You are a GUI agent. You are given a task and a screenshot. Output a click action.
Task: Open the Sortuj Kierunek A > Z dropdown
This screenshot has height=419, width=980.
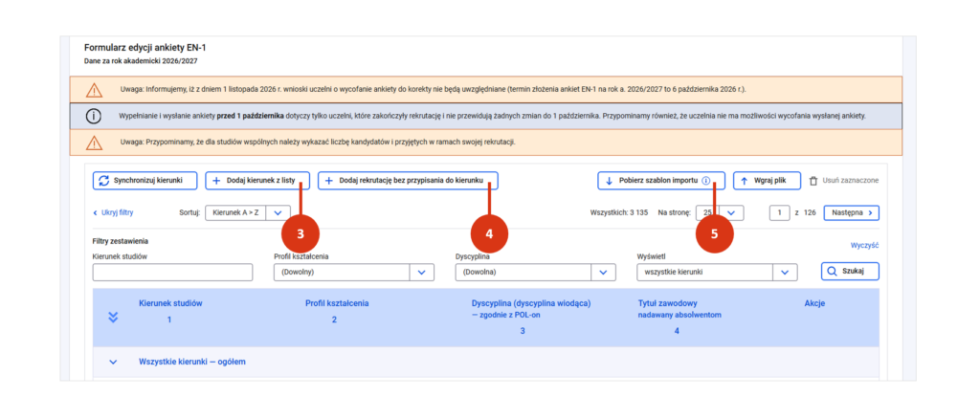click(248, 212)
